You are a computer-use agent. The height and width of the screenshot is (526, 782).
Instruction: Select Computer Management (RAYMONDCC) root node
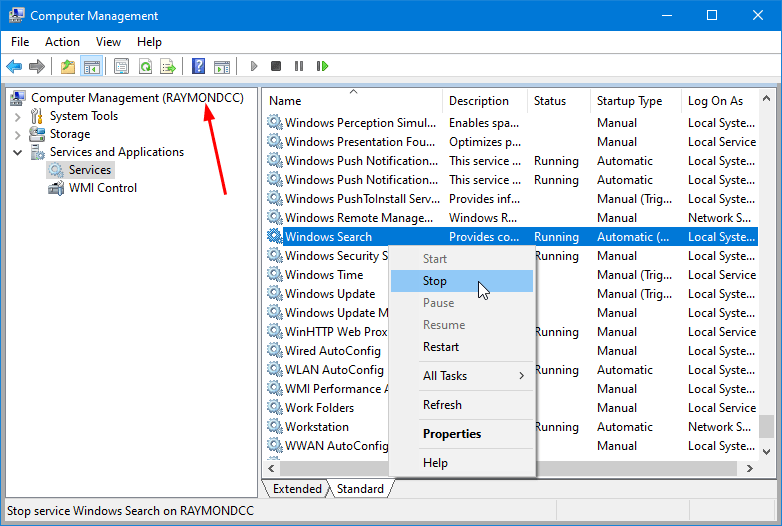(x=137, y=98)
